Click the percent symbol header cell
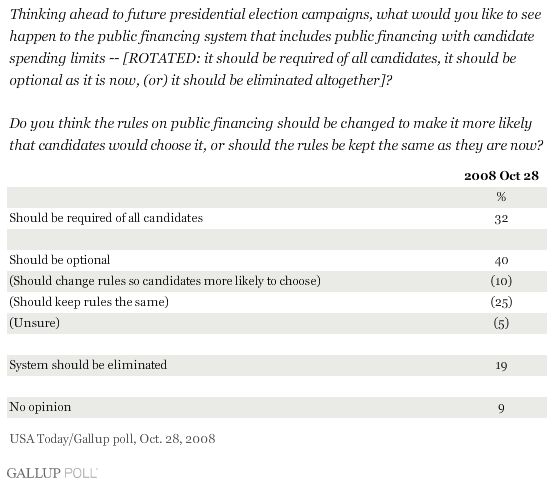The width and height of the screenshot is (554, 484). [x=501, y=197]
